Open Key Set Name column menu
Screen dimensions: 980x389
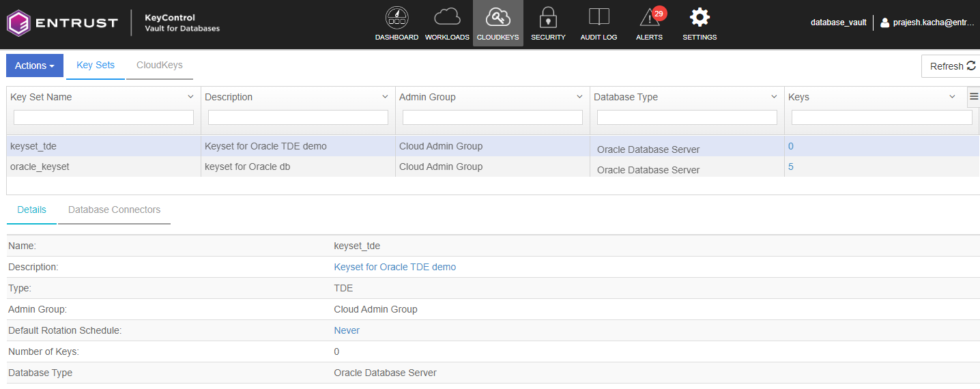click(x=190, y=97)
